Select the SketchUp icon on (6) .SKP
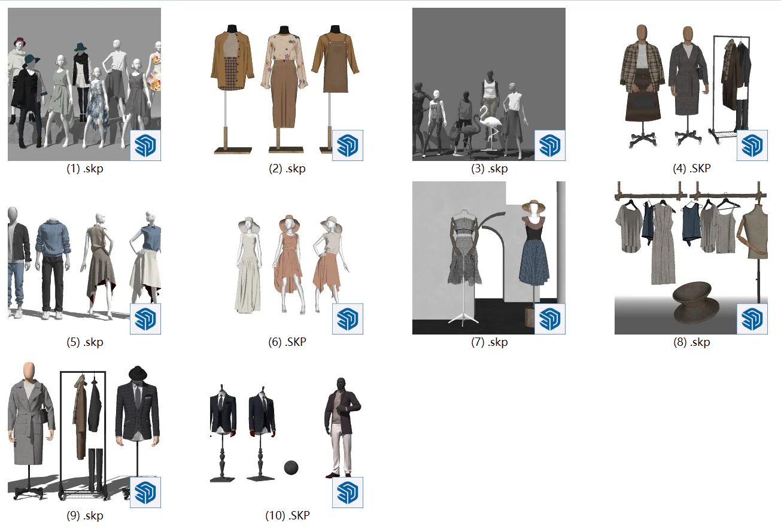The image size is (781, 532). 349,318
